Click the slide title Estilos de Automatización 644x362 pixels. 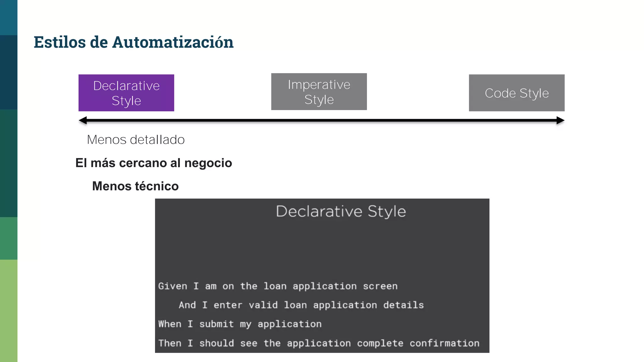pyautogui.click(x=134, y=42)
